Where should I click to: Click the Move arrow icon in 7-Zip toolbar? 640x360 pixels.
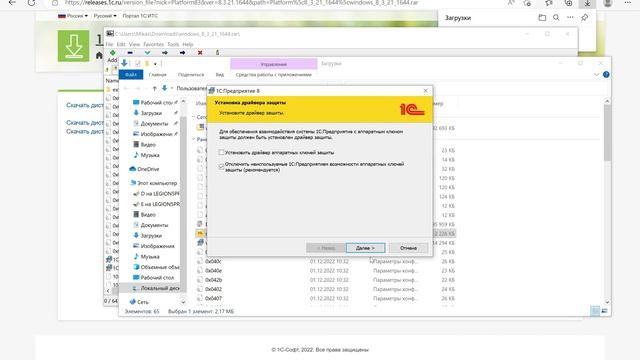pos(182,53)
